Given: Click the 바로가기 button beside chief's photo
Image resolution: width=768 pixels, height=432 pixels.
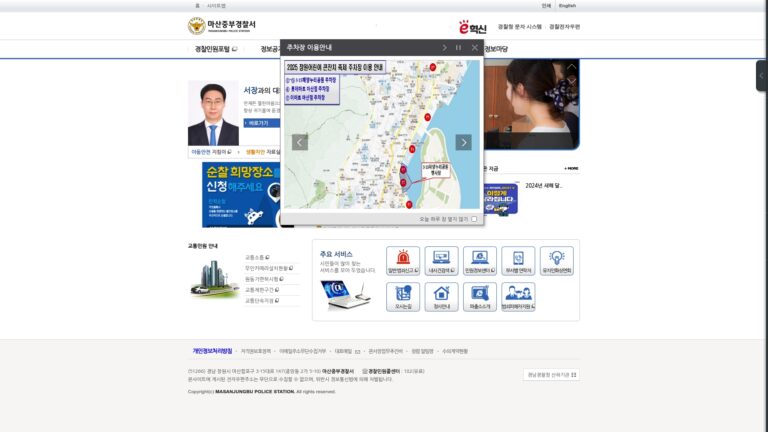Looking at the screenshot, I should point(262,123).
